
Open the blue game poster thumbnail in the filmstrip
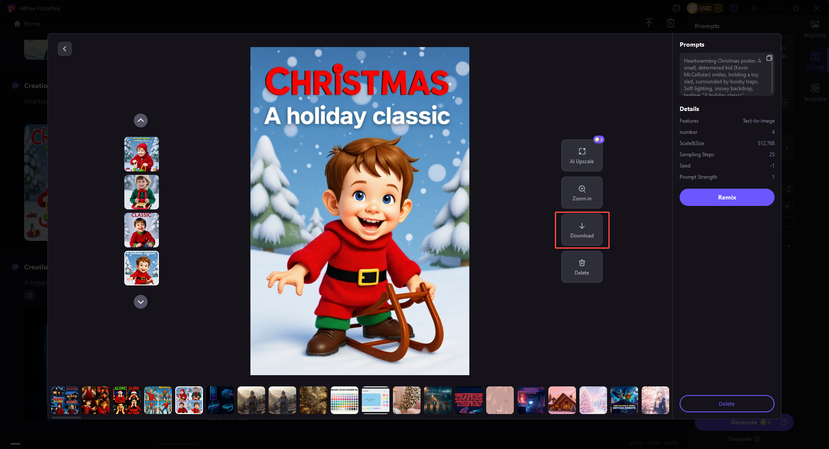624,400
